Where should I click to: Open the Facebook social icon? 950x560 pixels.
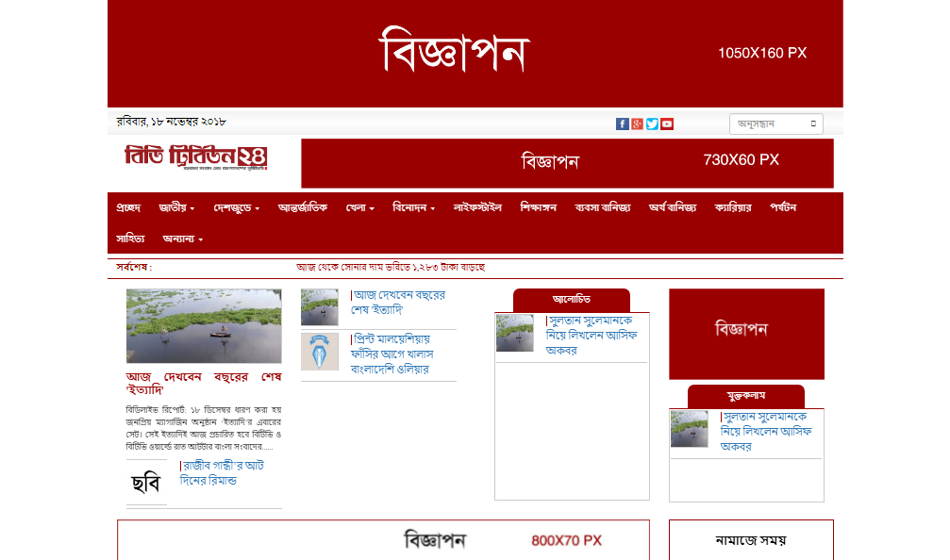coord(622,124)
